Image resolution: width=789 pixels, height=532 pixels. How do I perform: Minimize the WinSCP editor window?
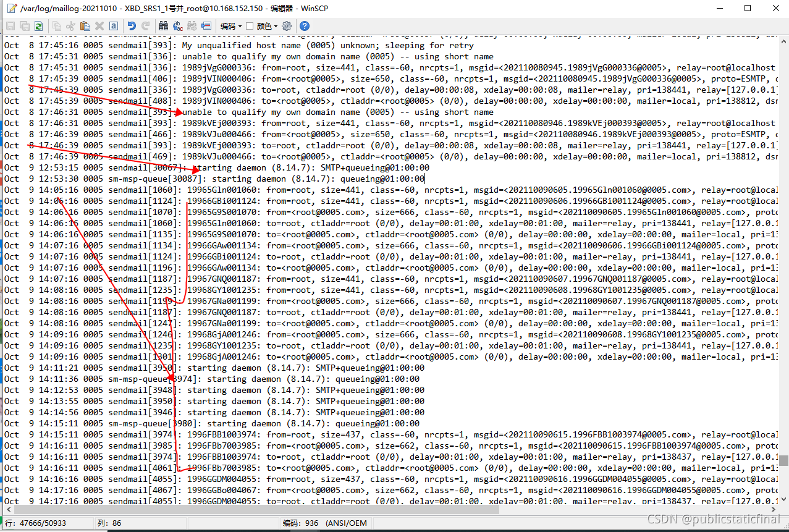[719, 9]
